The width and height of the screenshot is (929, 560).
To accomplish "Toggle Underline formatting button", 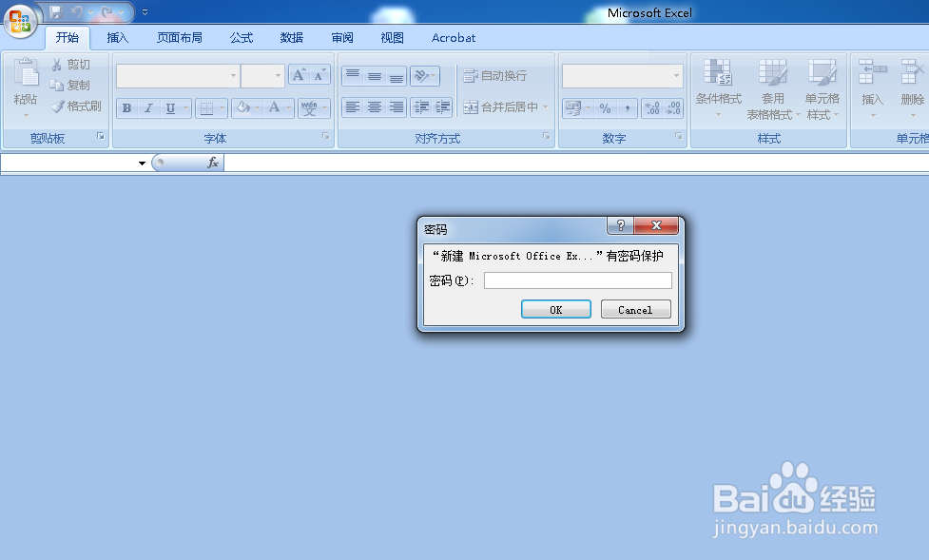I will pyautogui.click(x=170, y=107).
